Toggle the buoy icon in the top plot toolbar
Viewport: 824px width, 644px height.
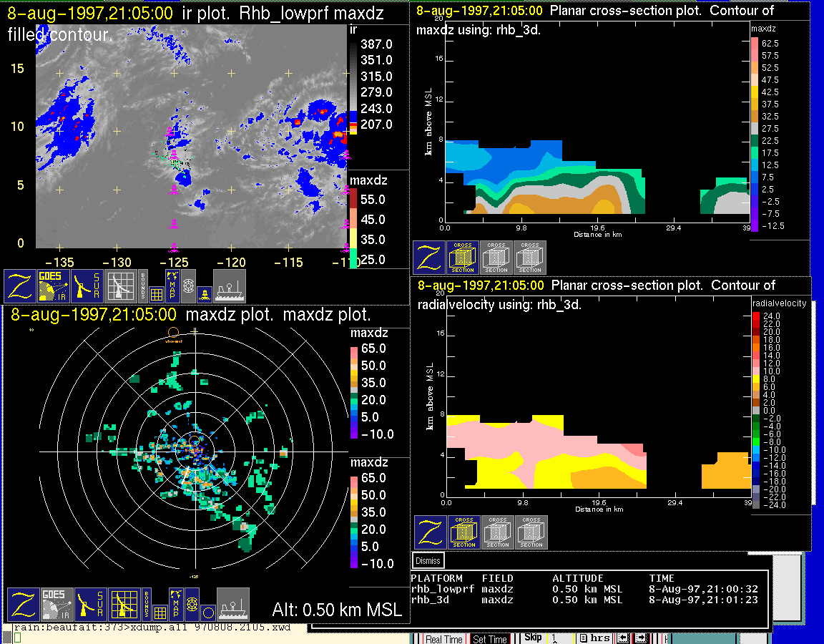(203, 293)
